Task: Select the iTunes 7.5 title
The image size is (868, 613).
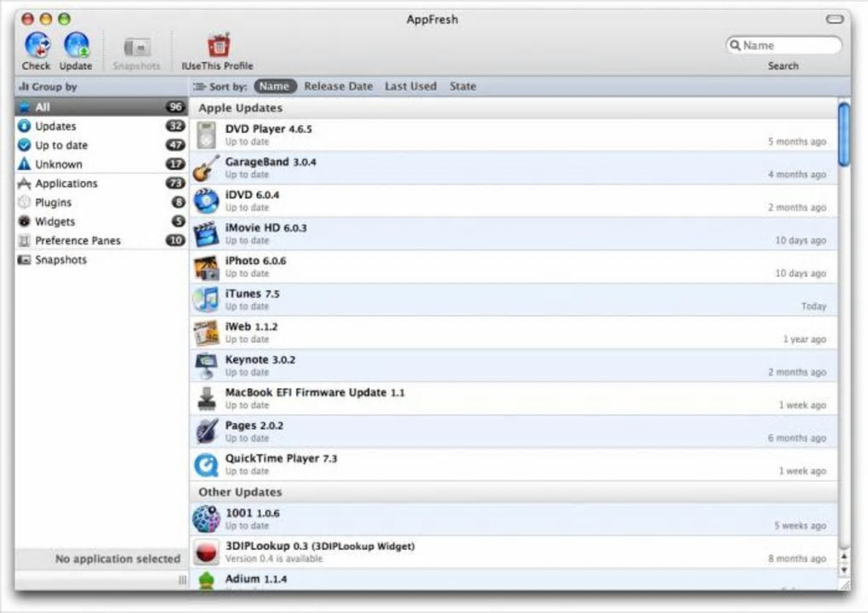Action: 253,294
